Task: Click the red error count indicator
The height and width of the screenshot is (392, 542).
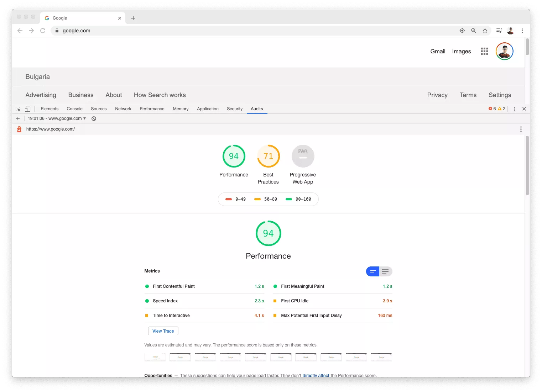Action: (x=492, y=109)
